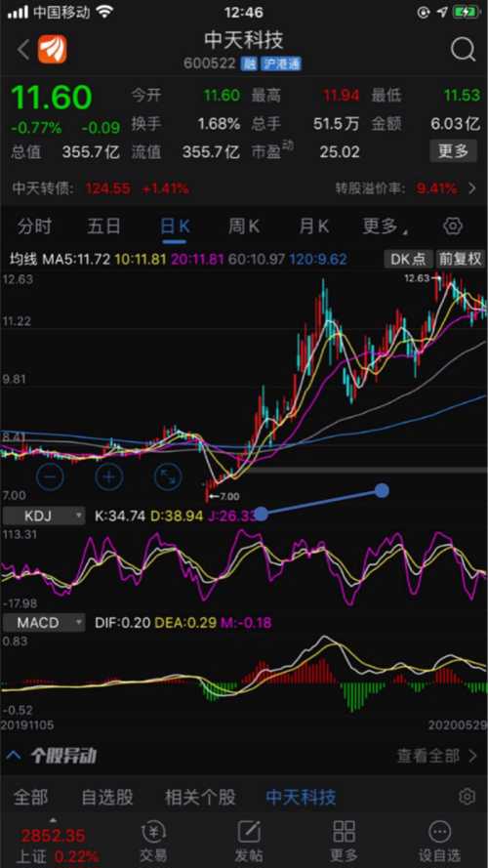488x868 pixels.
Task: Zoom out the K-line chart
Action: (51, 476)
